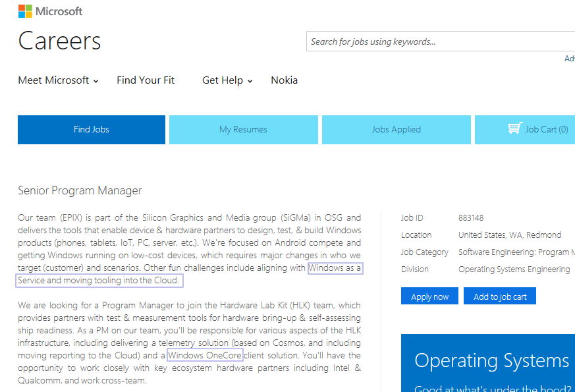The height and width of the screenshot is (392, 575).
Task: Click the Division label
Action: pyautogui.click(x=415, y=269)
